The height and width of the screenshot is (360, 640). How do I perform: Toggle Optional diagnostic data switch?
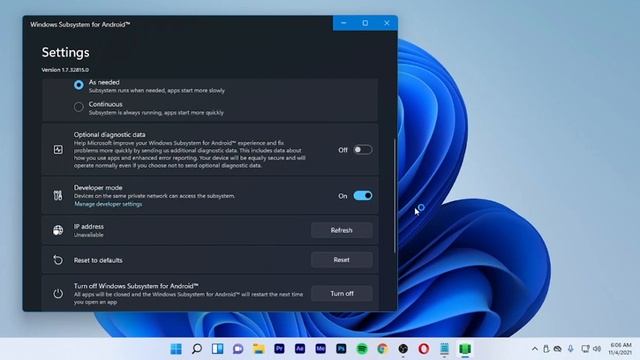(363, 150)
